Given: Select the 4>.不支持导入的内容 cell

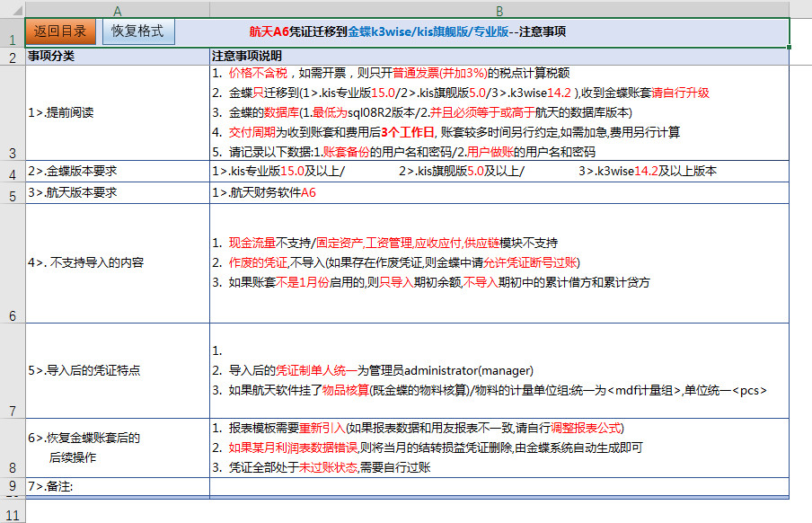Looking at the screenshot, I should tap(117, 262).
